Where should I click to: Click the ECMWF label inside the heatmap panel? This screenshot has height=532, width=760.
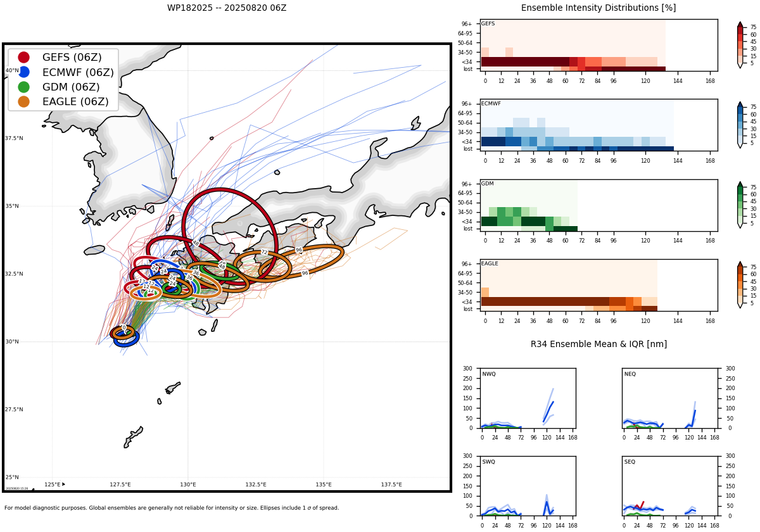tap(491, 104)
